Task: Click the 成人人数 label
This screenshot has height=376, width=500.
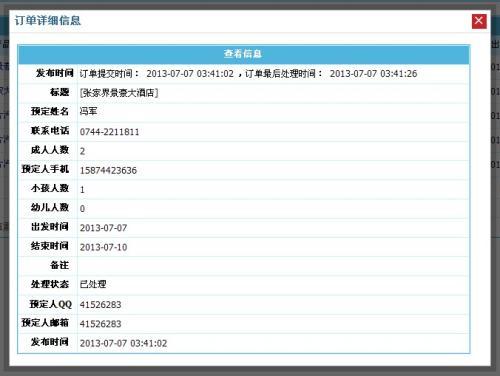Action: (x=50, y=150)
